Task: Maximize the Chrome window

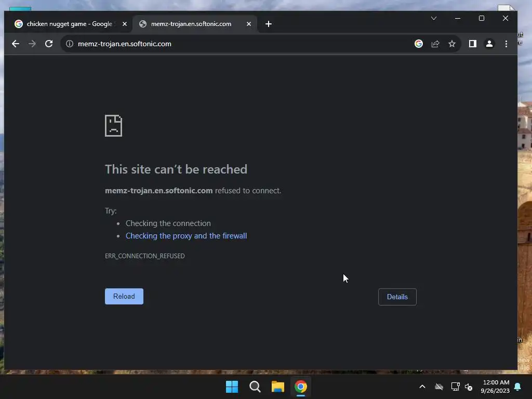Action: pos(482,18)
